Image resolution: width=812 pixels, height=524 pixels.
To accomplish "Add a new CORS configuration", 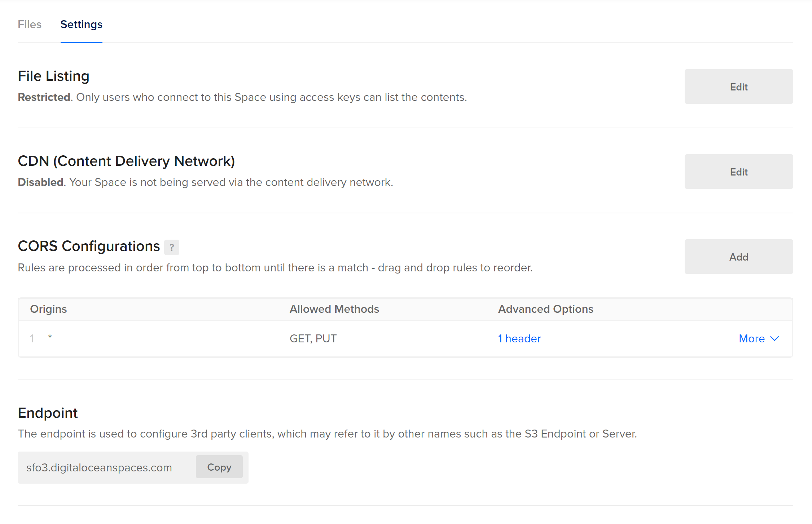I will [x=738, y=257].
